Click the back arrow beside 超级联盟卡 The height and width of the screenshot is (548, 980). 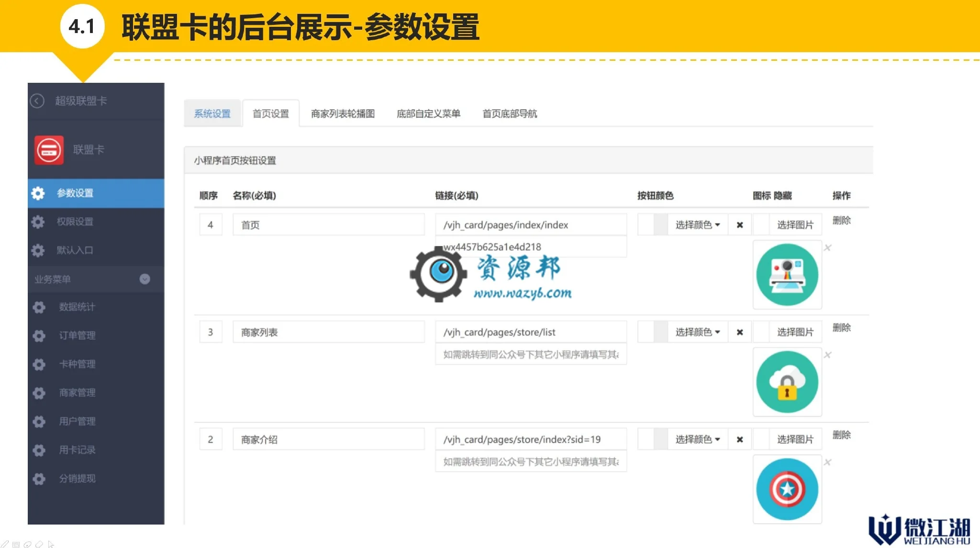coord(37,101)
